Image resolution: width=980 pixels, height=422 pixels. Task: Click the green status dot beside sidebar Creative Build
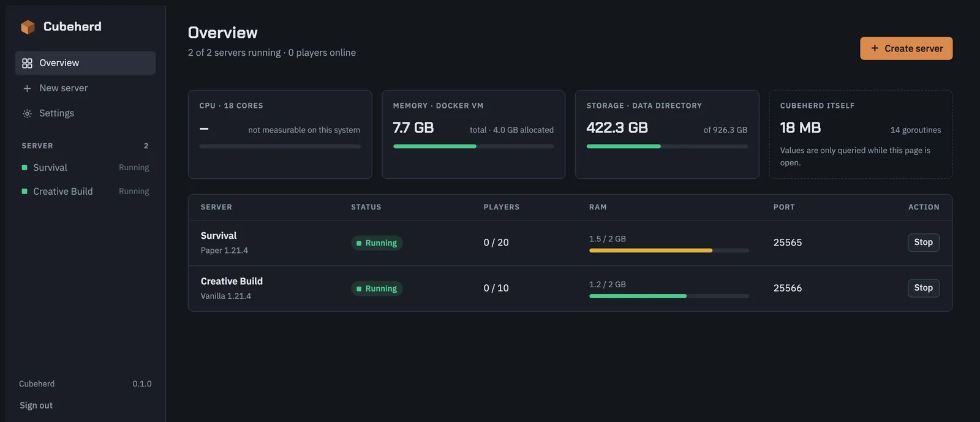(24, 191)
